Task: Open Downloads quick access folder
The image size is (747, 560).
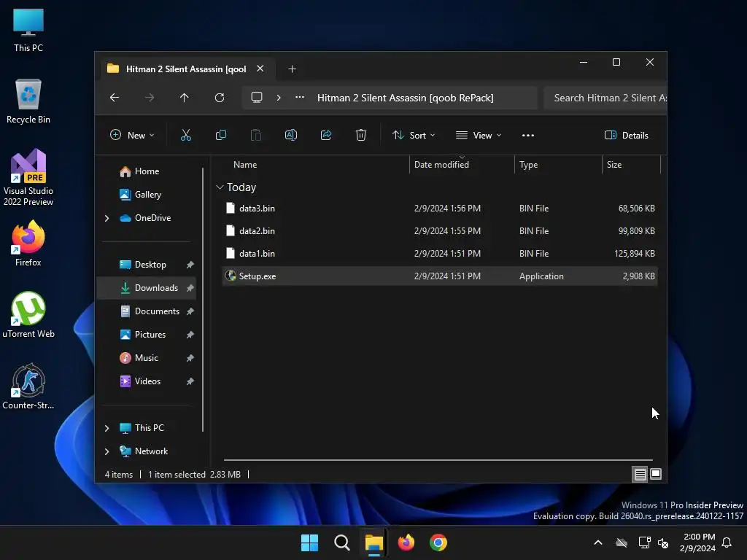Action: click(147, 287)
